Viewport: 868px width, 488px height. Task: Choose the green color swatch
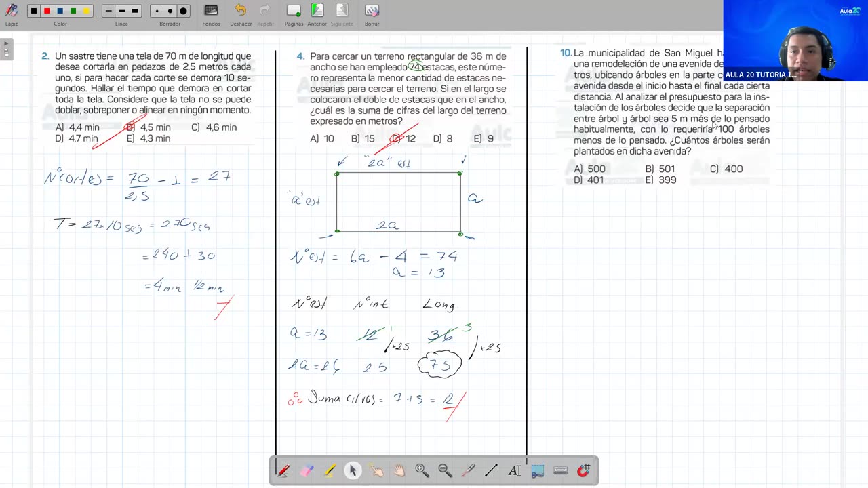pyautogui.click(x=73, y=11)
